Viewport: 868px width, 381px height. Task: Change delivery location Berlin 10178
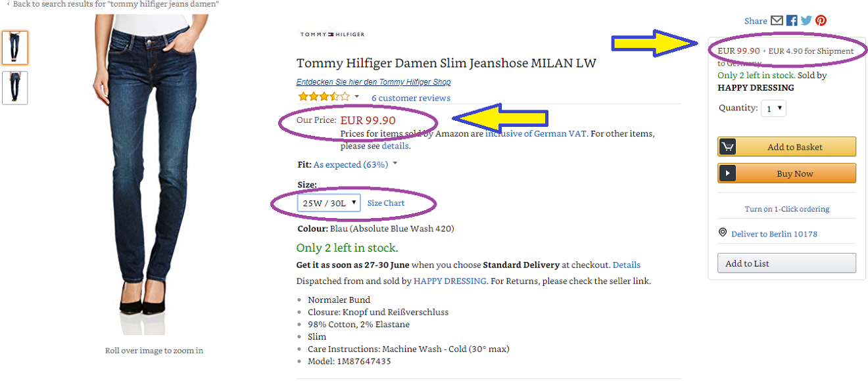click(774, 234)
